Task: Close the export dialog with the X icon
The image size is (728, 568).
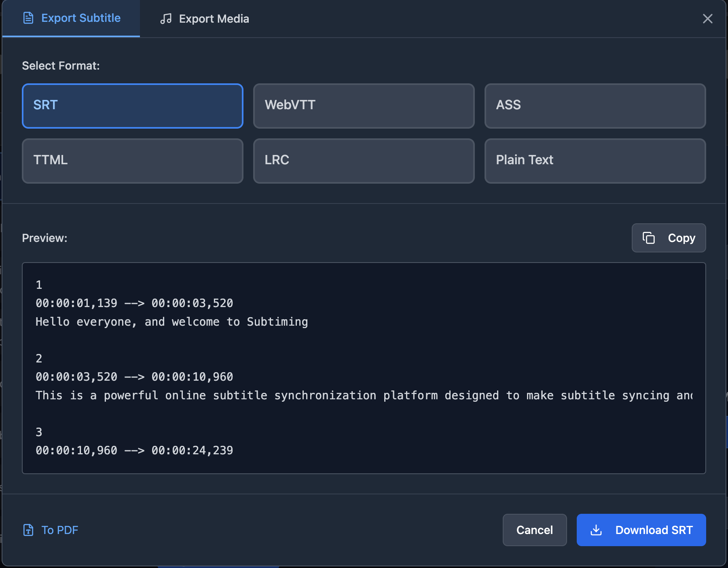Action: (708, 19)
